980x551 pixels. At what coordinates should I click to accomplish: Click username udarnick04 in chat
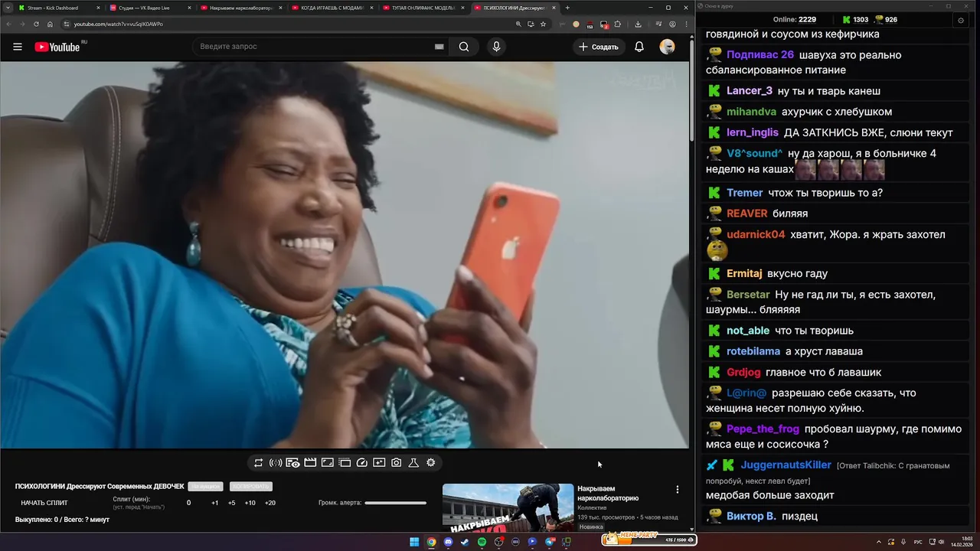click(x=756, y=235)
